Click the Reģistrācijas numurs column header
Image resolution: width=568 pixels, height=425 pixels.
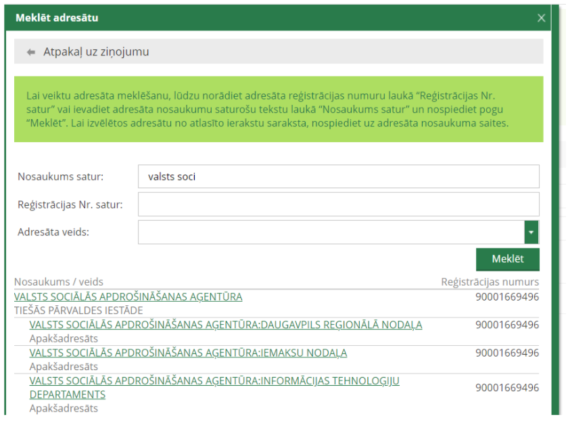(x=490, y=282)
